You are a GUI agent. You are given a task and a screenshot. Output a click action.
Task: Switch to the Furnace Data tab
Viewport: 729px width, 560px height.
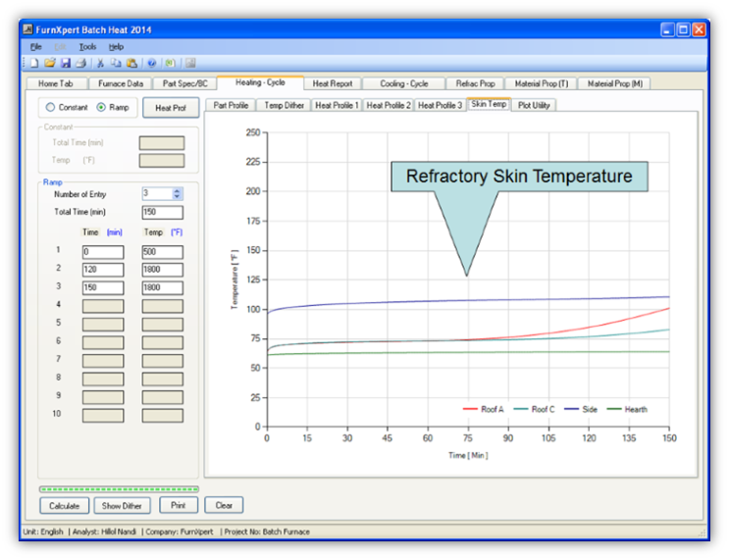pos(121,83)
